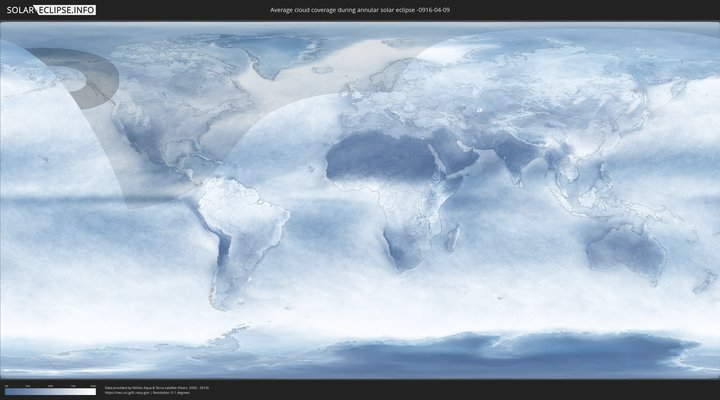Click on Madagascar island on the map
This screenshot has width=720, height=400.
[453, 236]
